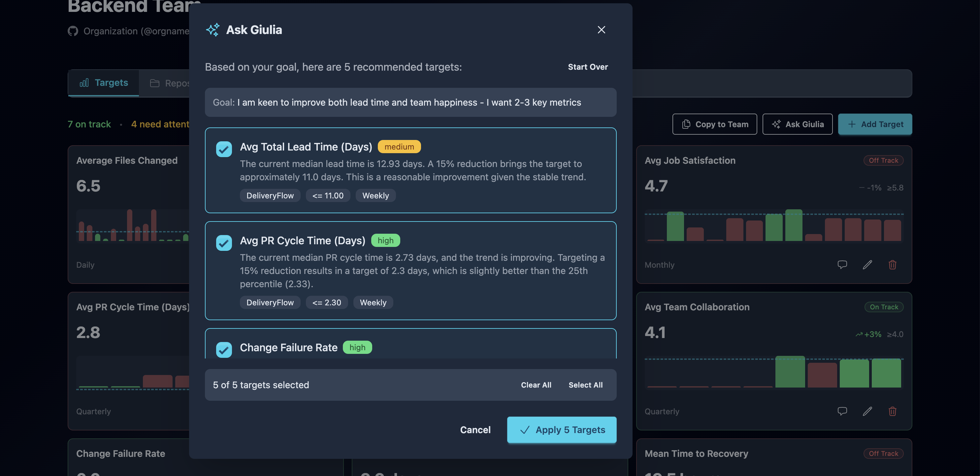Open comments on Avg Job Satisfaction card
Image resolution: width=980 pixels, height=476 pixels.
842,264
